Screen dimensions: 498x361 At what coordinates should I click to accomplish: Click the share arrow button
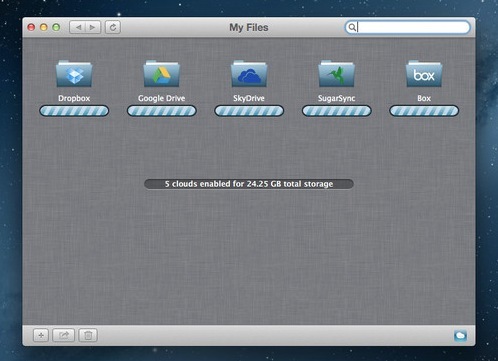click(63, 335)
